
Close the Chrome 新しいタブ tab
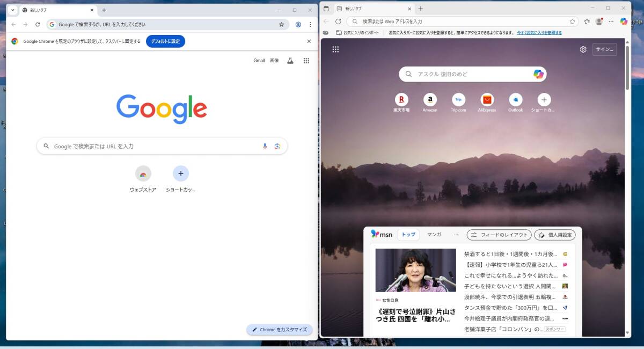[92, 10]
